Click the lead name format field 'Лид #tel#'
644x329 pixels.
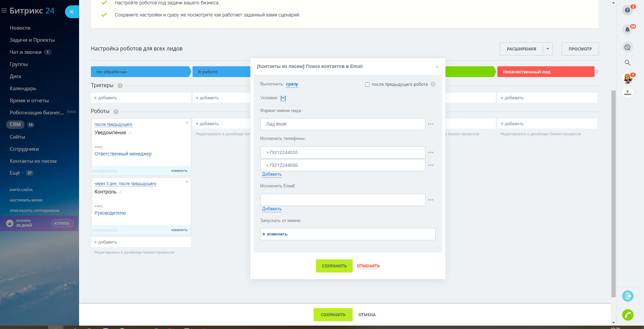tap(343, 124)
